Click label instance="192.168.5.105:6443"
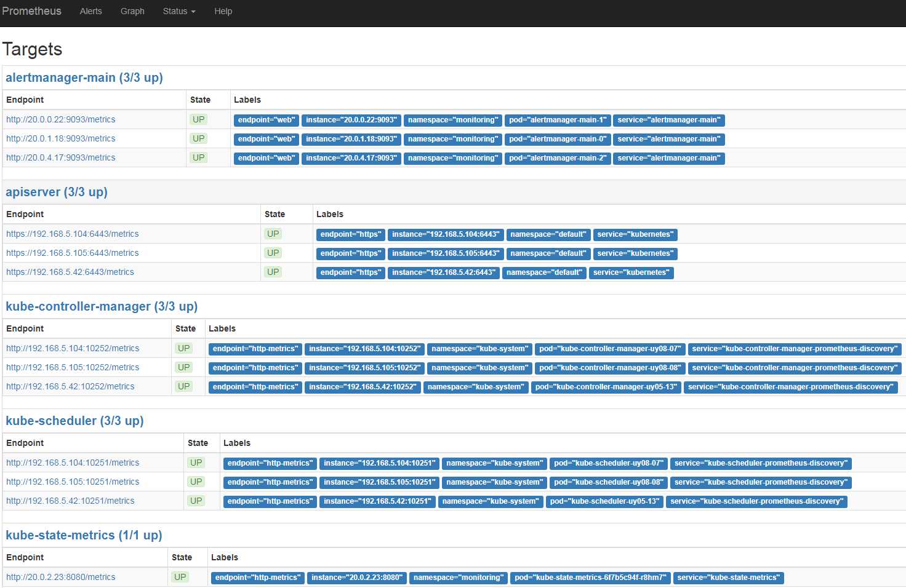This screenshot has width=906, height=588. tap(446, 253)
